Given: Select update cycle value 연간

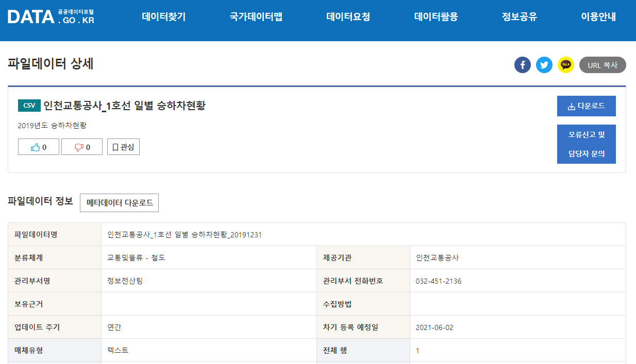Looking at the screenshot, I should pos(114,327).
